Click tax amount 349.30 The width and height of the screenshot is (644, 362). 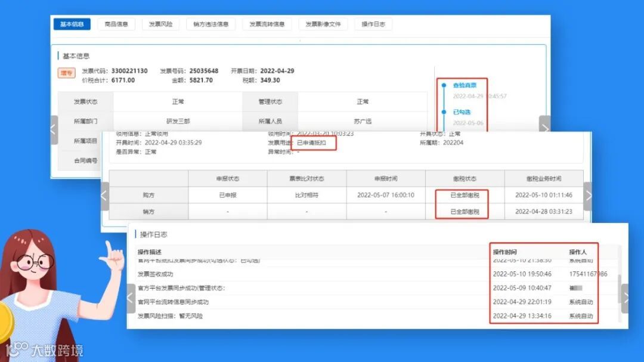pyautogui.click(x=270, y=80)
